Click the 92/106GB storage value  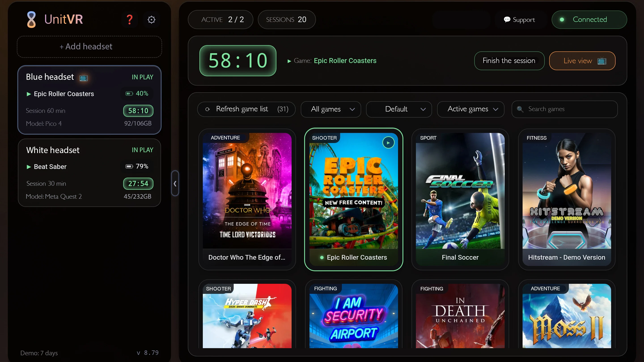138,123
